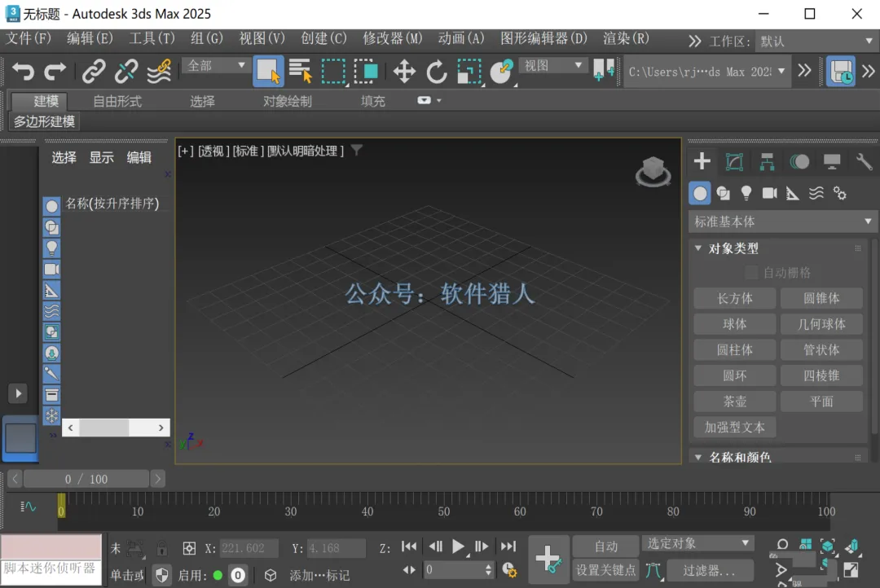Select Helpers category icon
This screenshot has height=588, width=880.
[793, 194]
